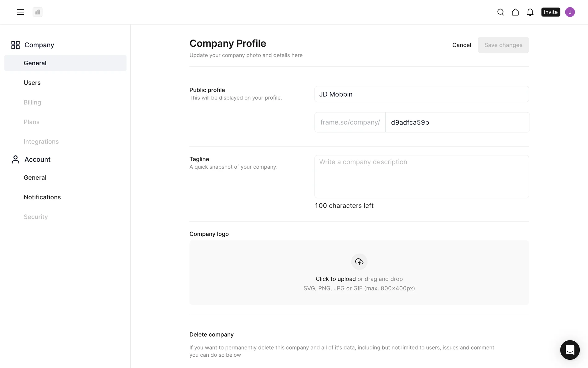Open Billing settings in sidebar

coord(32,102)
